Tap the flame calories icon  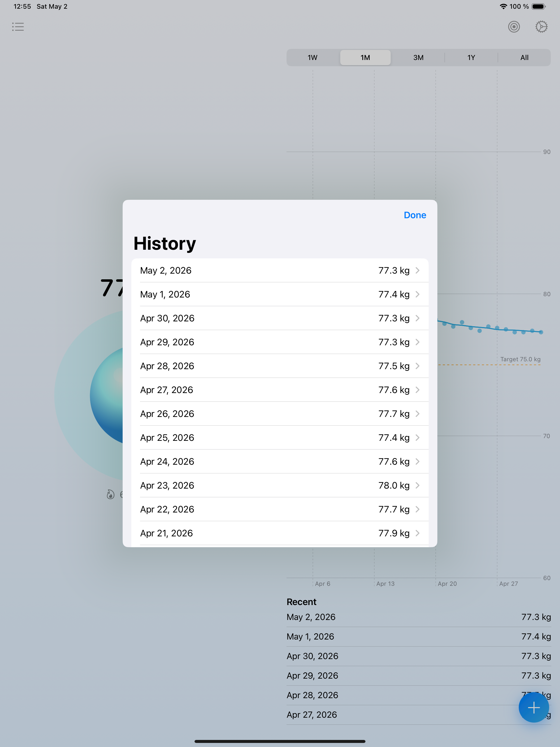coord(110,494)
